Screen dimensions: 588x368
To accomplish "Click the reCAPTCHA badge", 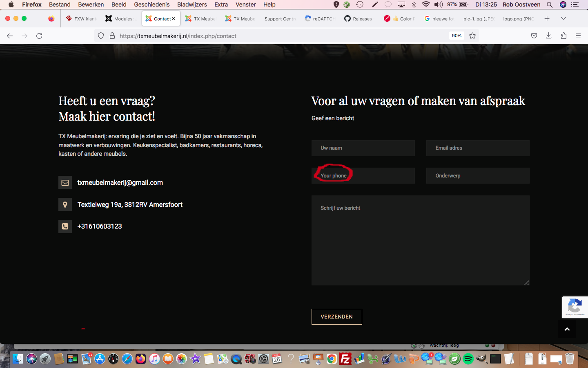I will click(x=575, y=307).
